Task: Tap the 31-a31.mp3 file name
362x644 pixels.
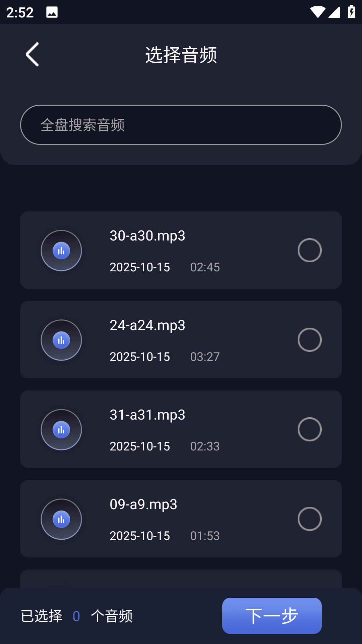Action: tap(147, 415)
